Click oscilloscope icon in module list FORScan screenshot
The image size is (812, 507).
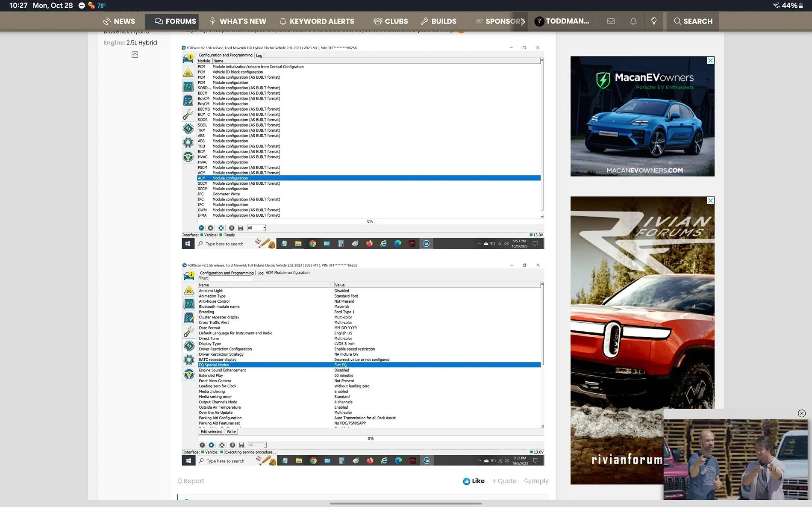point(188,86)
